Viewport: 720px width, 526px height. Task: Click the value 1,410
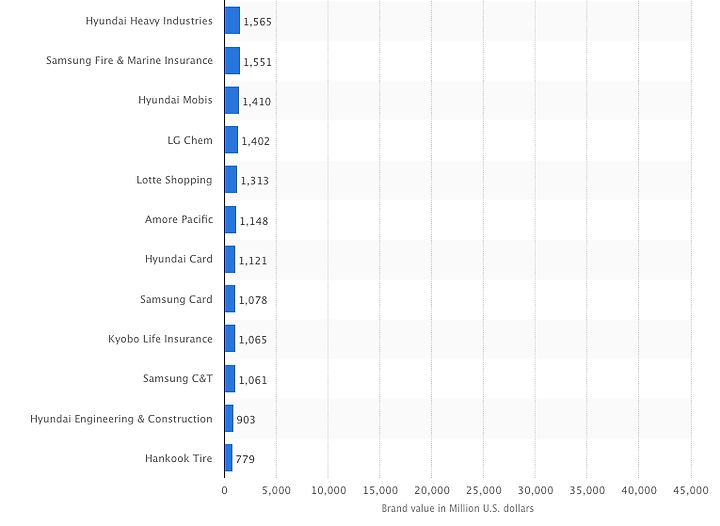[x=257, y=101]
